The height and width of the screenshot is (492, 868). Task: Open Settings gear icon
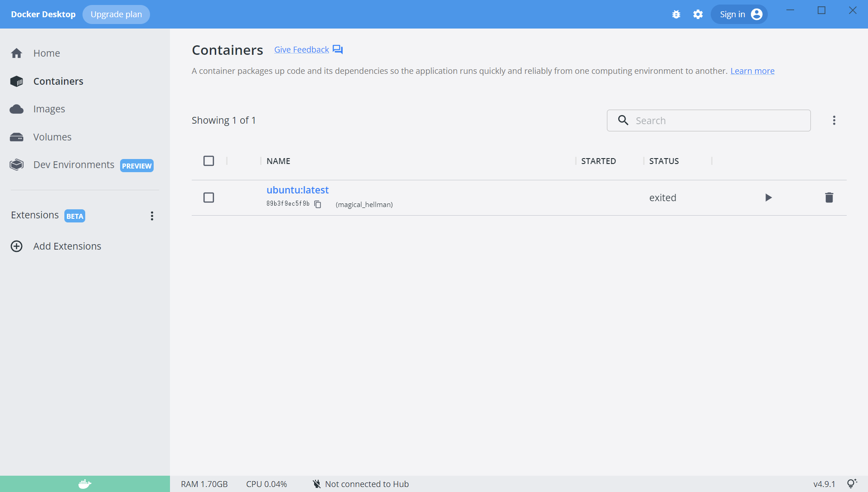[698, 14]
